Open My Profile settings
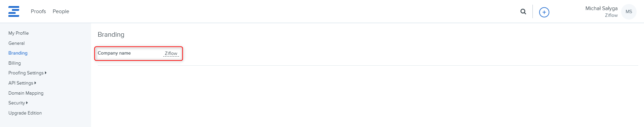Viewport: 644px width, 127px height. (18, 33)
